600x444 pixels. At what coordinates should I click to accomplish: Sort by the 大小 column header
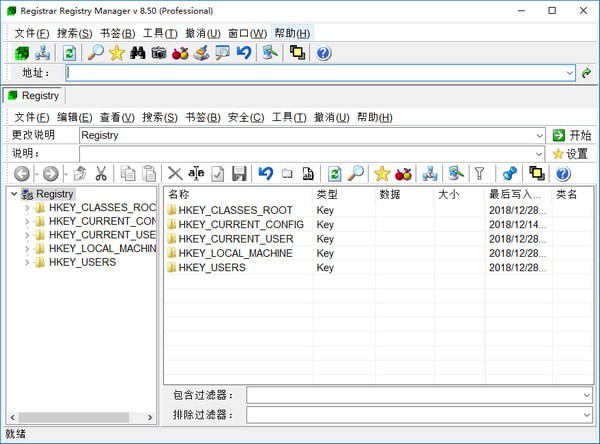tap(459, 194)
